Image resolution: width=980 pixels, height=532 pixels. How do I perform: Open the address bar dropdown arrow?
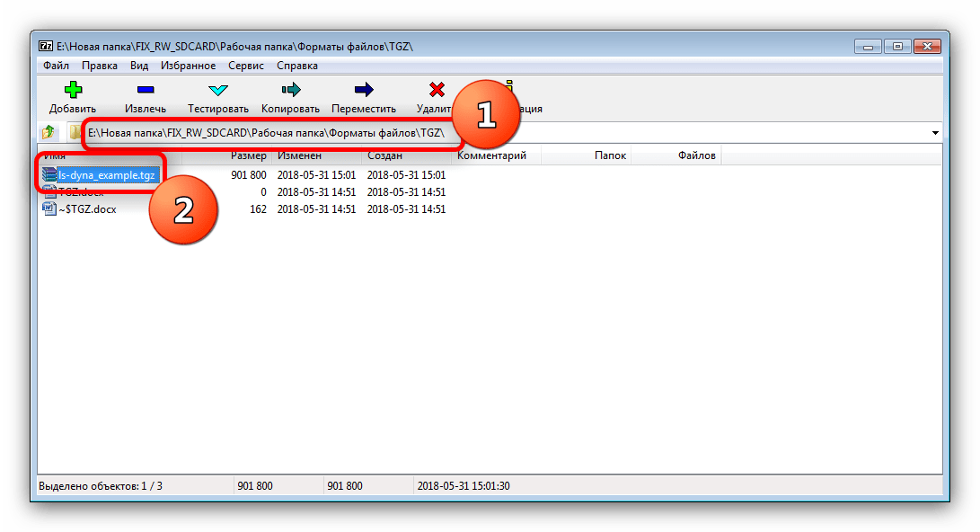point(936,133)
